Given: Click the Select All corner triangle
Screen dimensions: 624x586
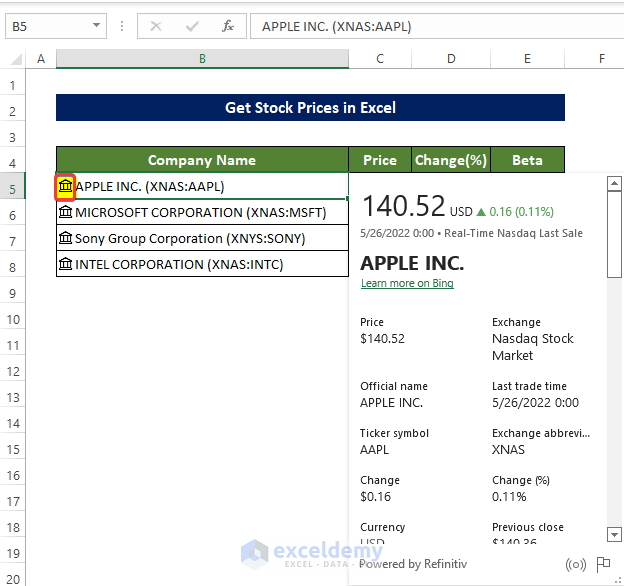Looking at the screenshot, I should (16, 59).
